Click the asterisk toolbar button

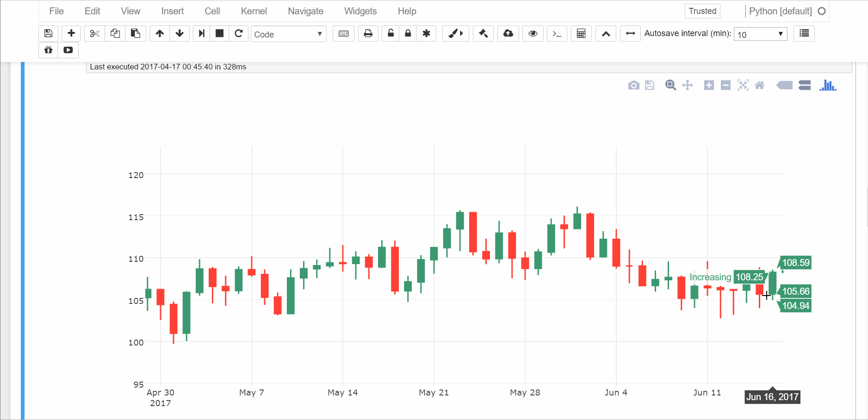point(427,33)
